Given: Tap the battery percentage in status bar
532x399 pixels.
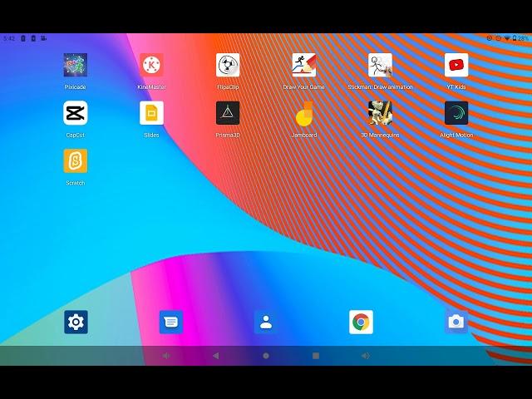Looking at the screenshot, I should (x=523, y=38).
